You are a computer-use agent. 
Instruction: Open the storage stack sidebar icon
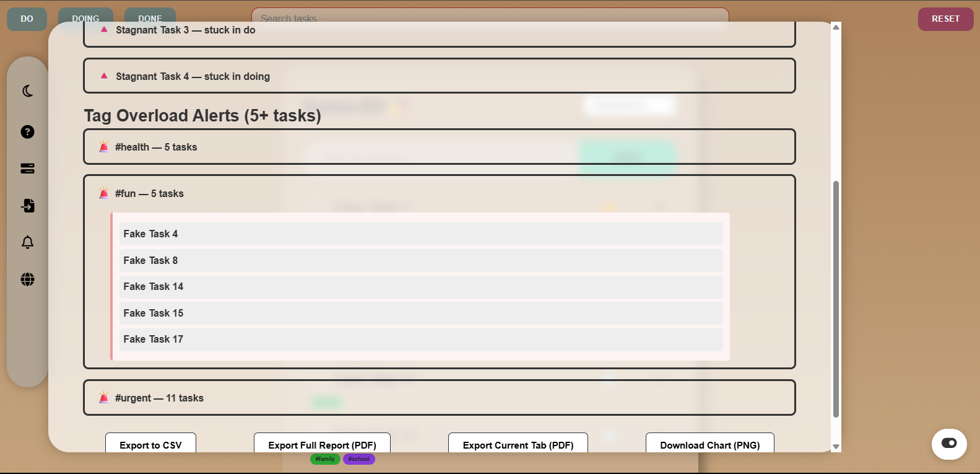click(27, 169)
